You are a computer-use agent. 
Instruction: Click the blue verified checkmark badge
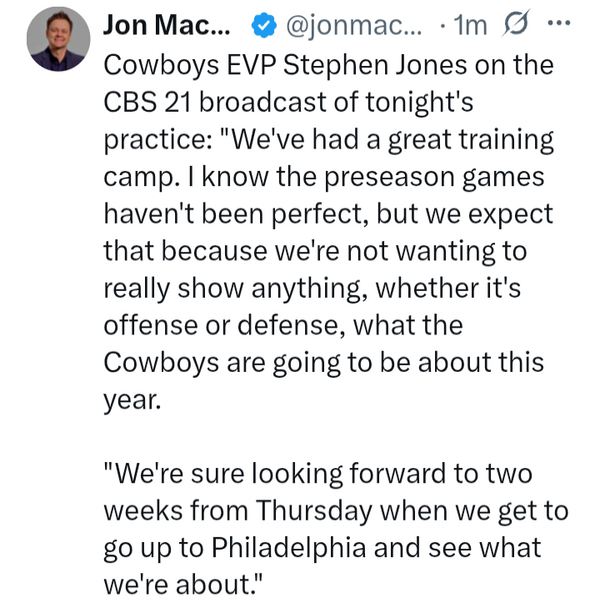[264, 25]
